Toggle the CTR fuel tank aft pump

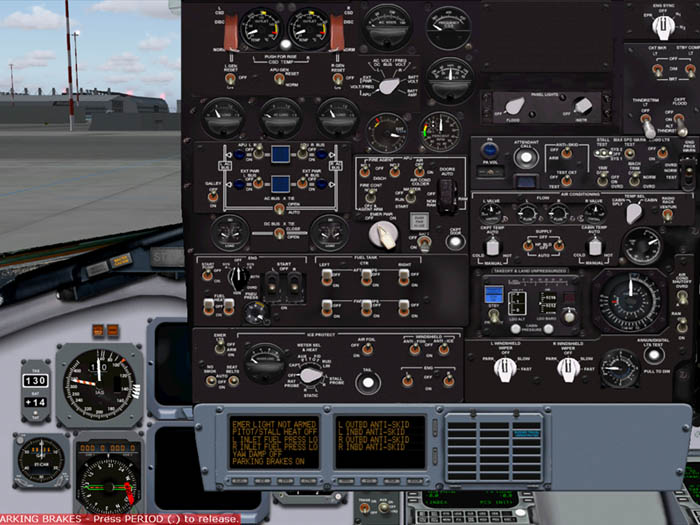tap(366, 277)
